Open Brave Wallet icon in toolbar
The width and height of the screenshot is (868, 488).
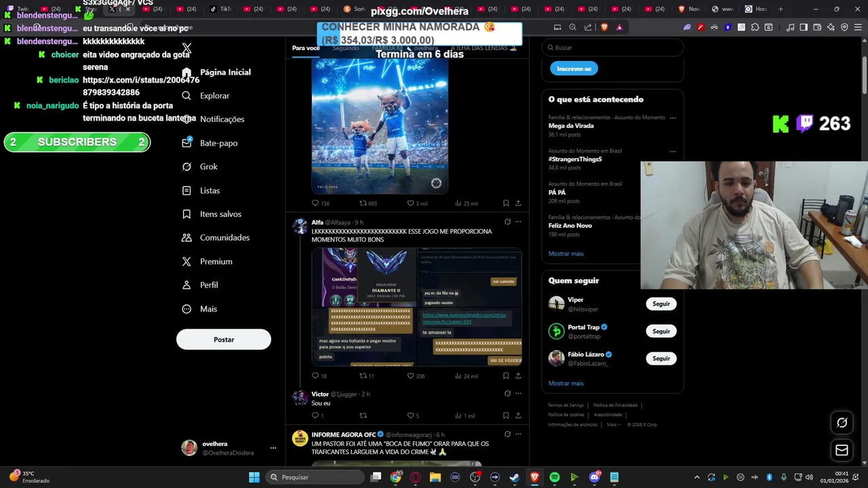pos(817,27)
